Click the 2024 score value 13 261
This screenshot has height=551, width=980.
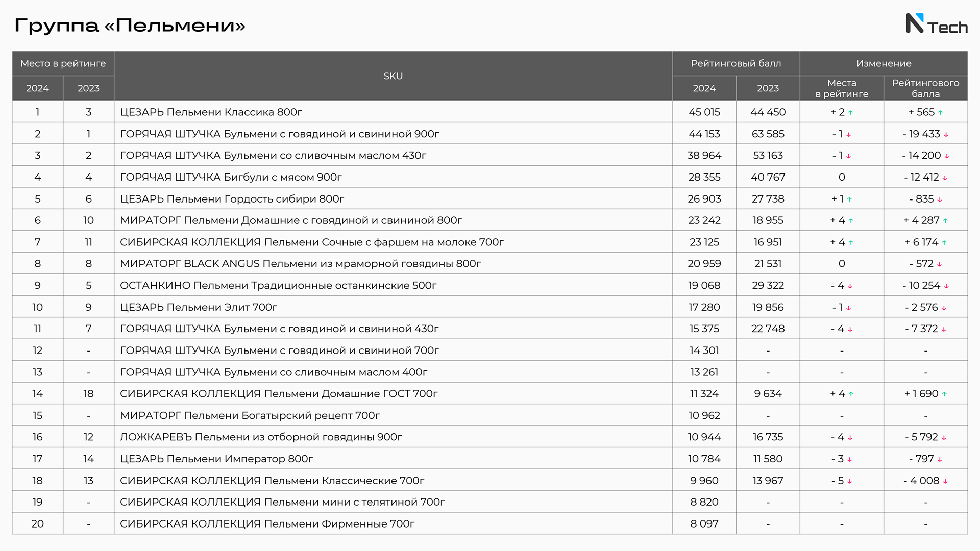(x=704, y=372)
